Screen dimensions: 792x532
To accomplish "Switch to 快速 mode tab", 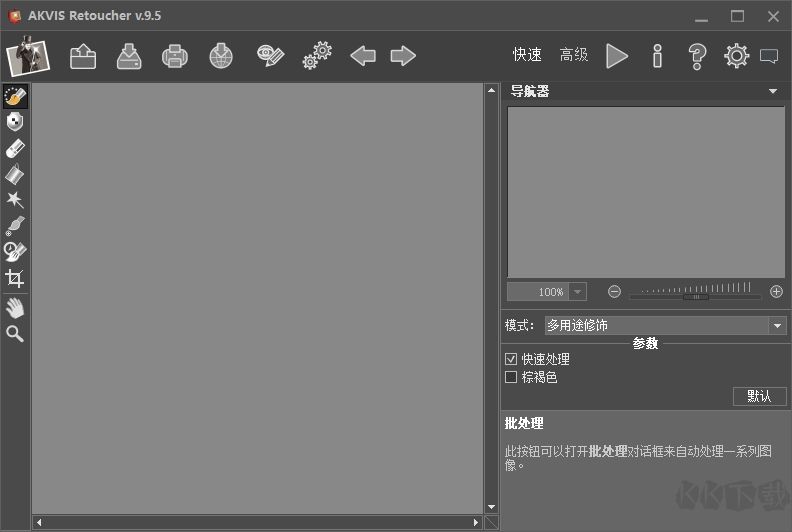I will (x=527, y=55).
